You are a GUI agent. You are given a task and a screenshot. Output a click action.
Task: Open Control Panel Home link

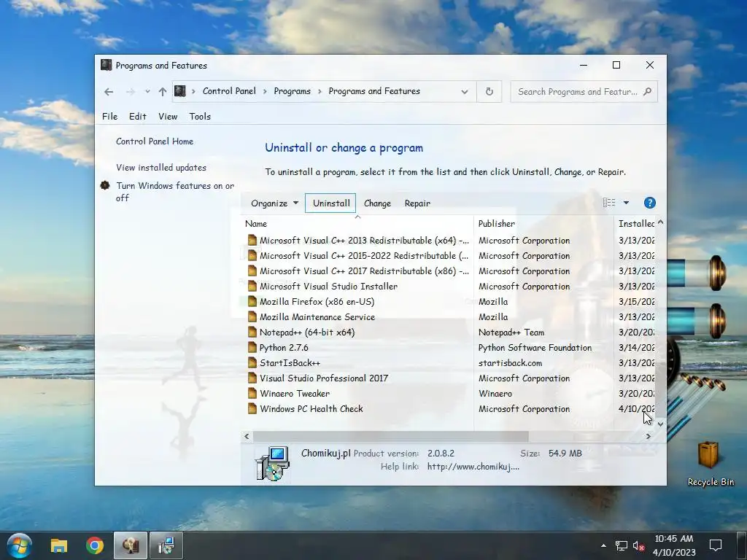pos(155,141)
